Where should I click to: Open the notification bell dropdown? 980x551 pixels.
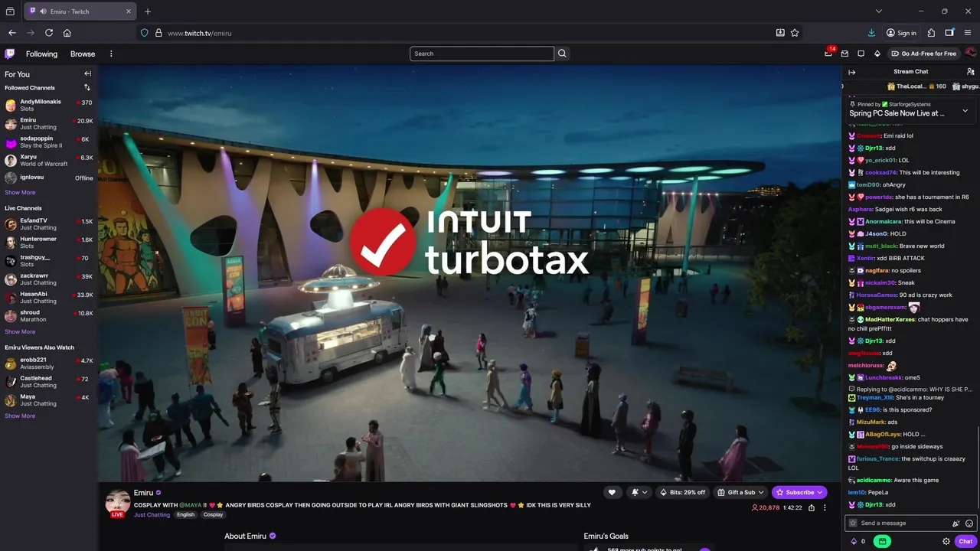click(639, 492)
